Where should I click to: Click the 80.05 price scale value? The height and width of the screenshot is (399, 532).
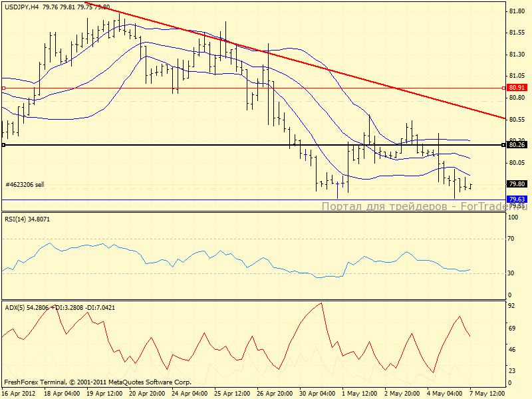point(517,163)
